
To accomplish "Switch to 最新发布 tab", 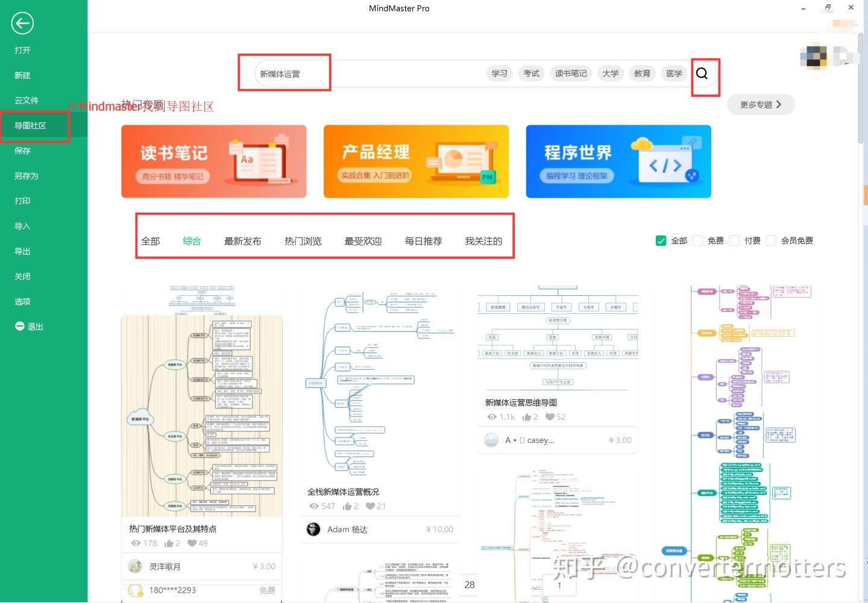I will coord(243,241).
